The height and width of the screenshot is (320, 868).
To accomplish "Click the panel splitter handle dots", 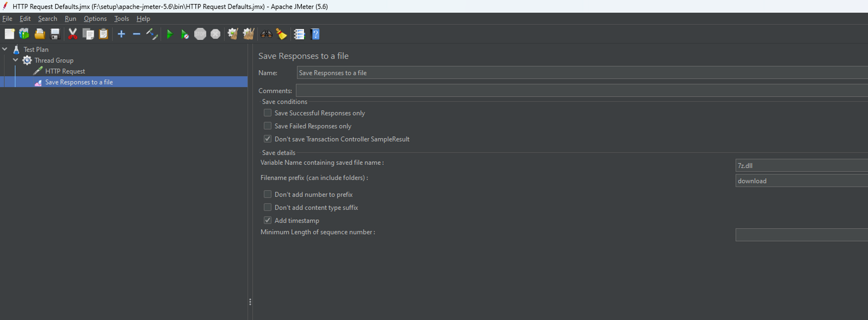I will (250, 302).
